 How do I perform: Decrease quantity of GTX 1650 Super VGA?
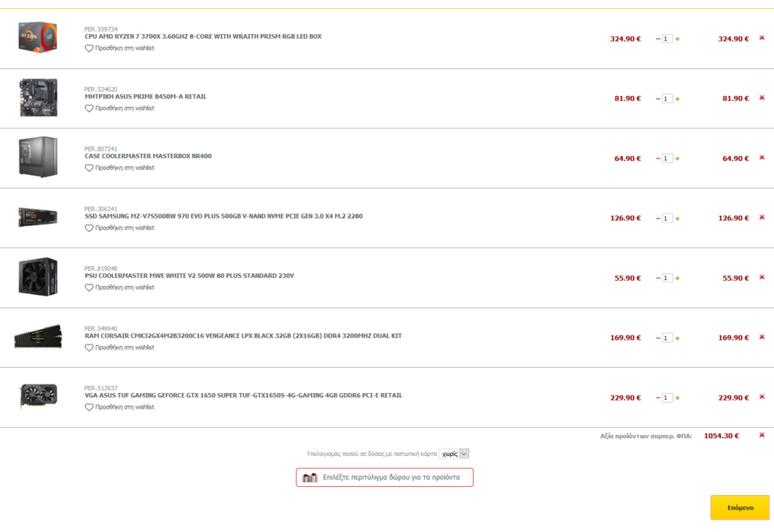658,398
